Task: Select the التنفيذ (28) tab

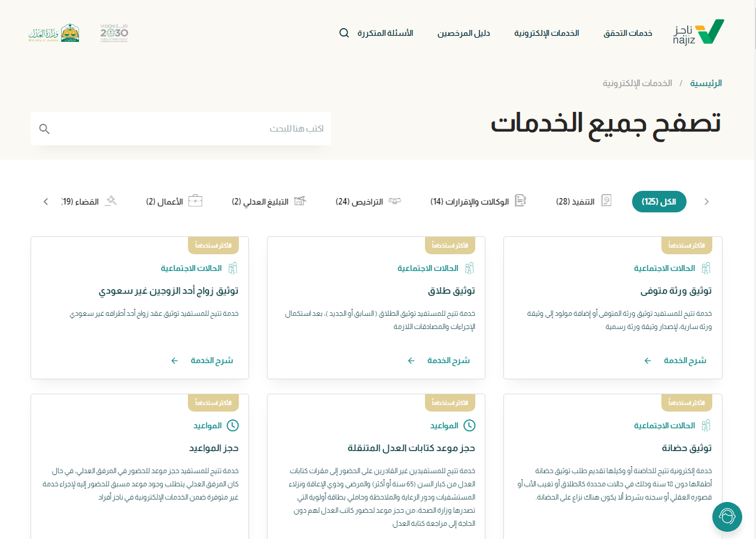Action: click(x=584, y=202)
